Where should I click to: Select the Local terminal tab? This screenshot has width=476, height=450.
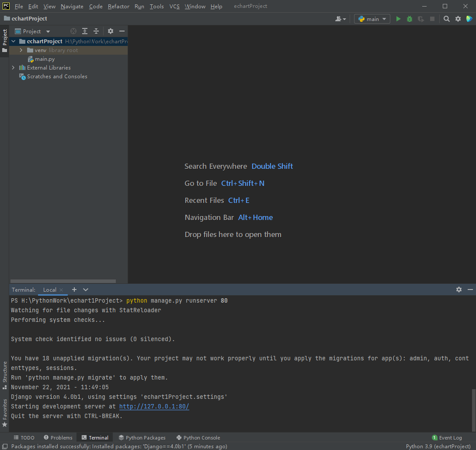tap(49, 290)
